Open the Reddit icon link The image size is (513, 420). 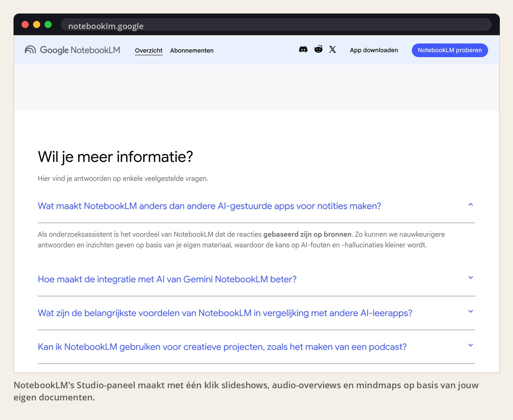pyautogui.click(x=318, y=49)
